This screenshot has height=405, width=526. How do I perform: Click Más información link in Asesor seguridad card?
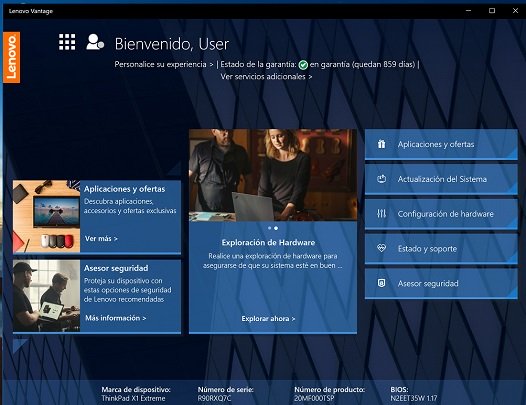pyautogui.click(x=115, y=318)
